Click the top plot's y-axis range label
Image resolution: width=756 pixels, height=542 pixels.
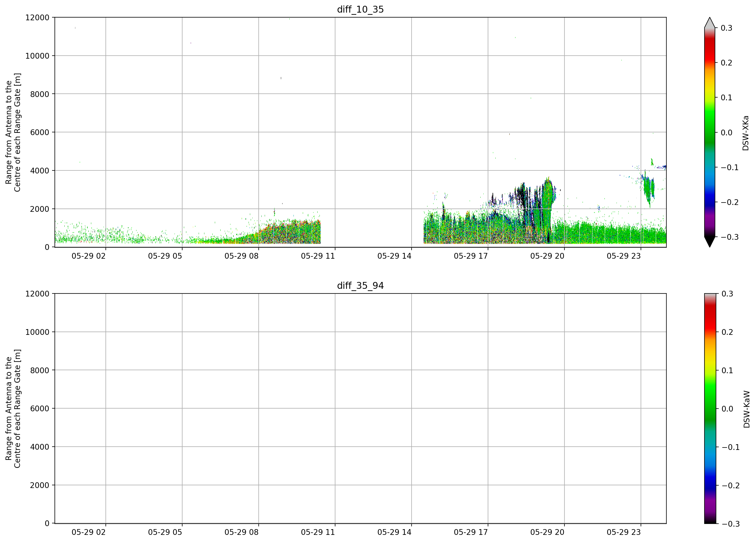tap(13, 132)
